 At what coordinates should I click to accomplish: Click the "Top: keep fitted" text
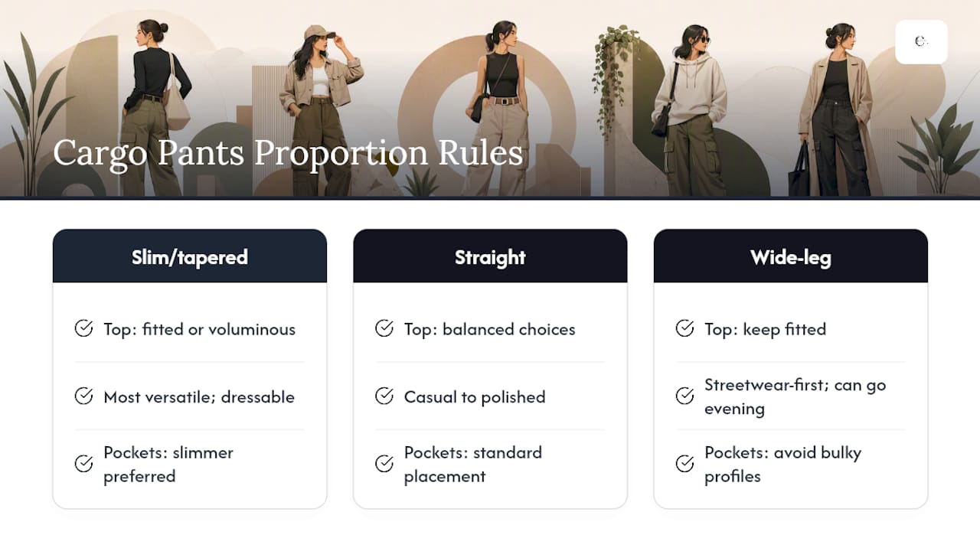coord(766,329)
